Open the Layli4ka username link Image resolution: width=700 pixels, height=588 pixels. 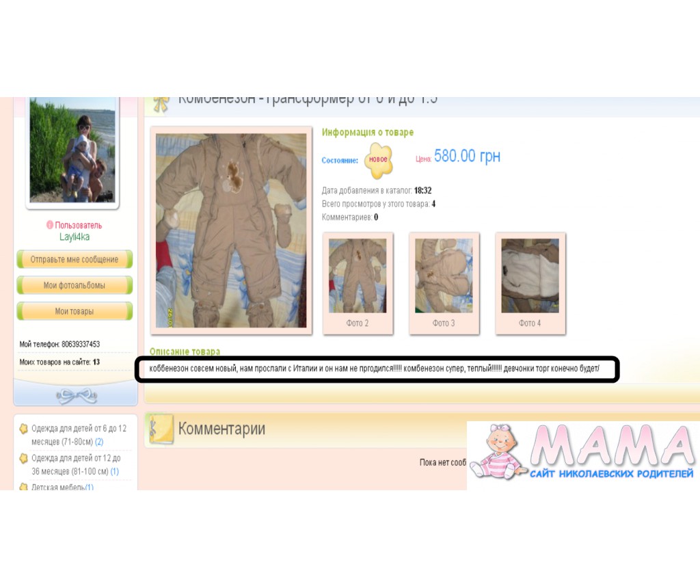point(75,237)
